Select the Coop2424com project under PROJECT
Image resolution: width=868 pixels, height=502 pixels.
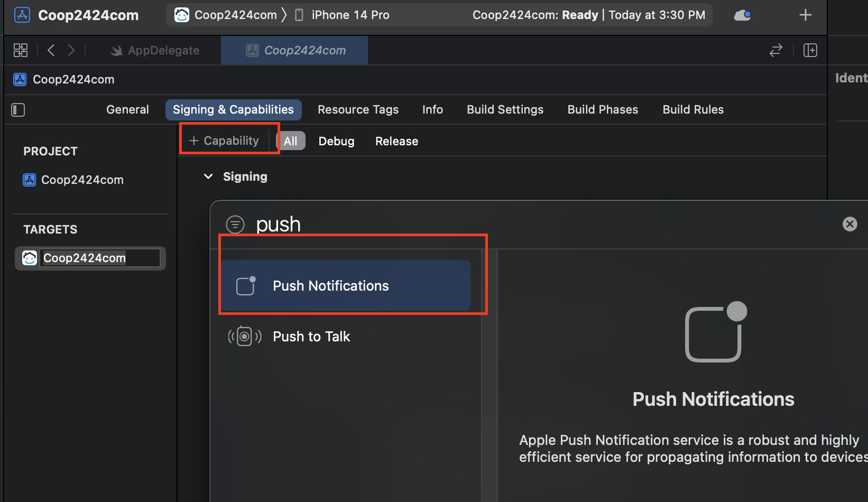tap(73, 180)
